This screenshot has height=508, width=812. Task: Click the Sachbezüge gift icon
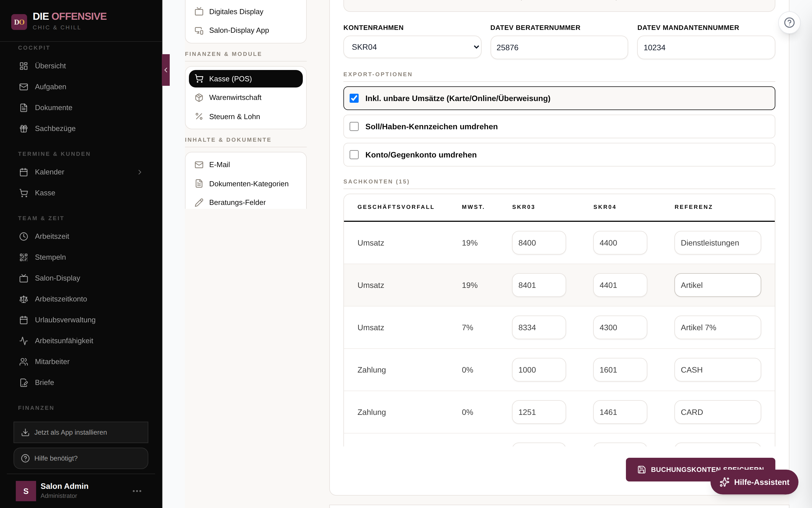23,128
